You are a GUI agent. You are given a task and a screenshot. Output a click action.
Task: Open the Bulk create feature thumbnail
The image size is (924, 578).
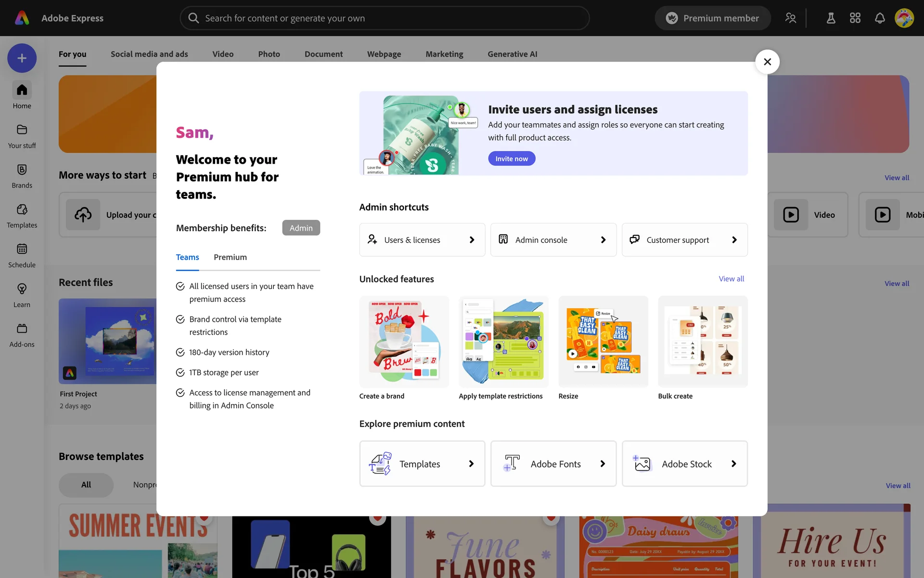[703, 342]
